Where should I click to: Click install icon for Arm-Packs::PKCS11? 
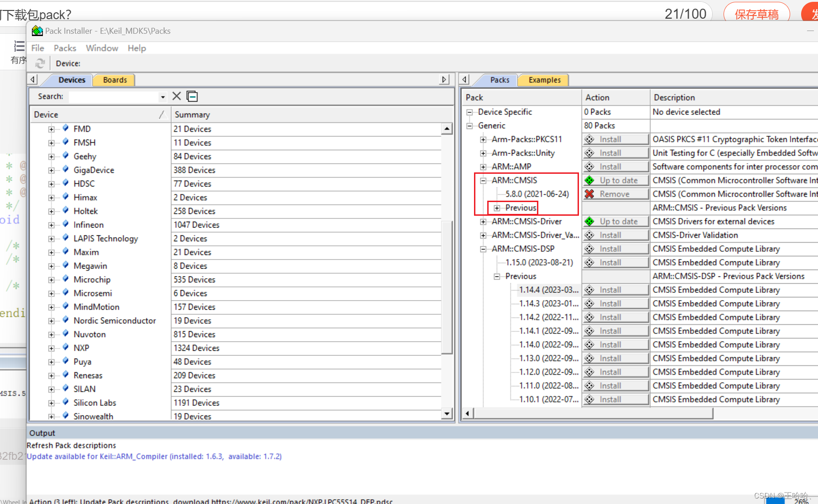tap(589, 139)
